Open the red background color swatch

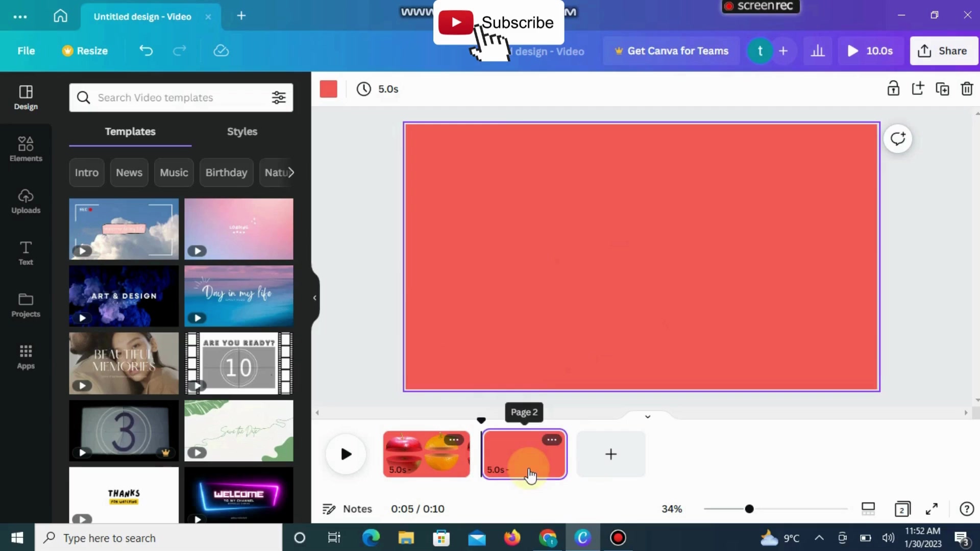tap(328, 89)
